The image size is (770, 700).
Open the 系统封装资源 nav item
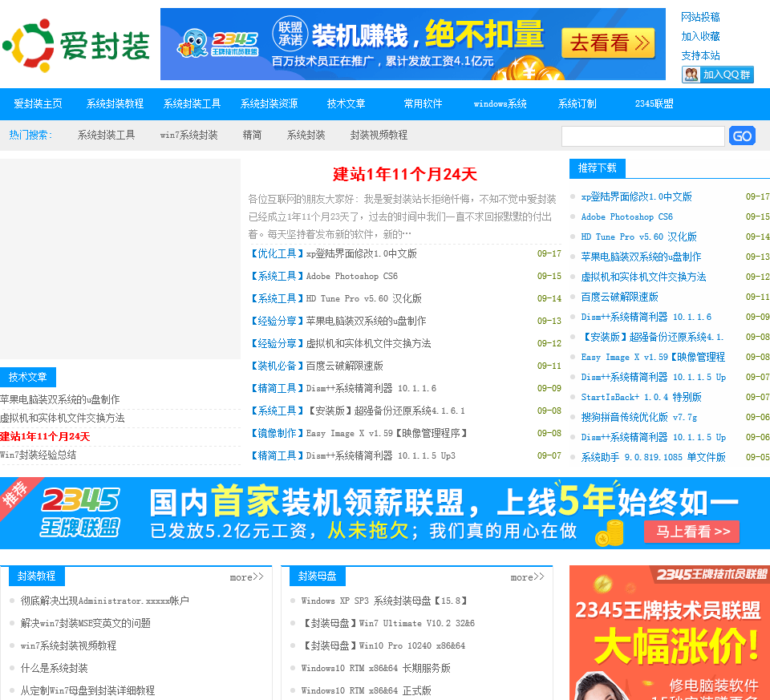[x=269, y=103]
